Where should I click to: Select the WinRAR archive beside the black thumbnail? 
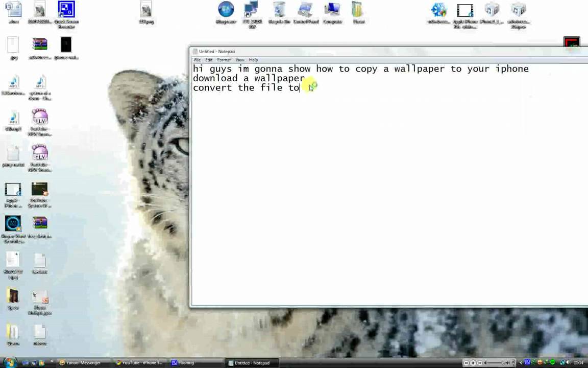(40, 48)
